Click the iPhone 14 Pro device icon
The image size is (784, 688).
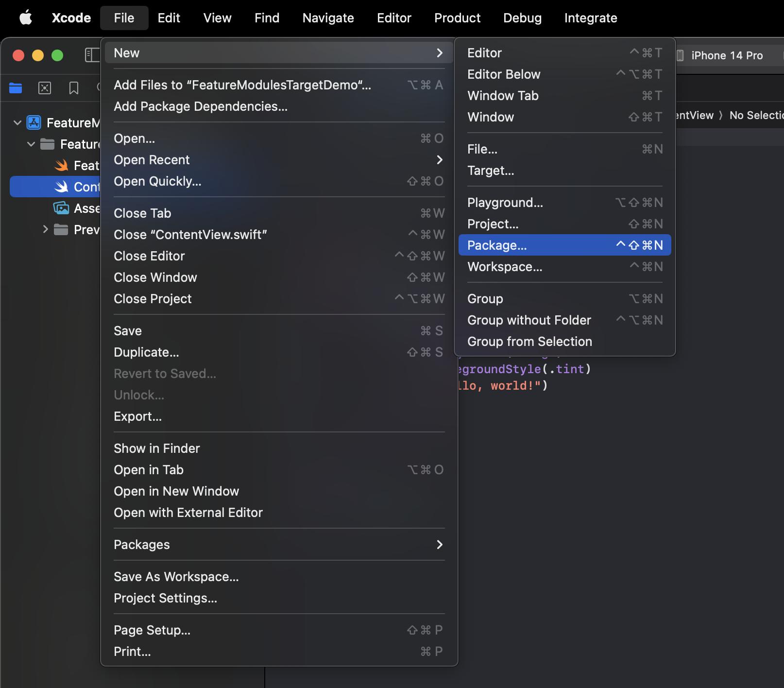680,55
